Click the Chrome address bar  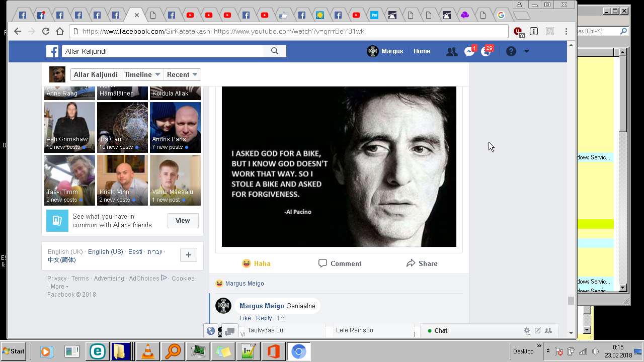point(289,31)
